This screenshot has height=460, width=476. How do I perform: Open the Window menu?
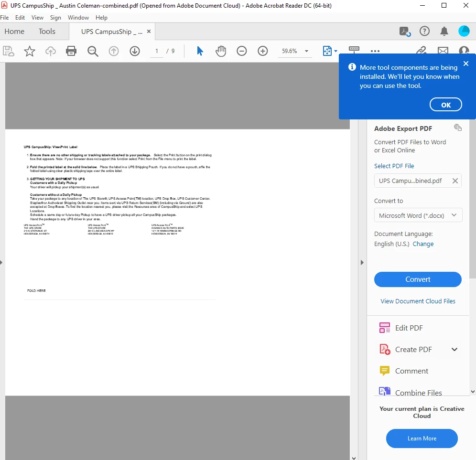pos(78,18)
